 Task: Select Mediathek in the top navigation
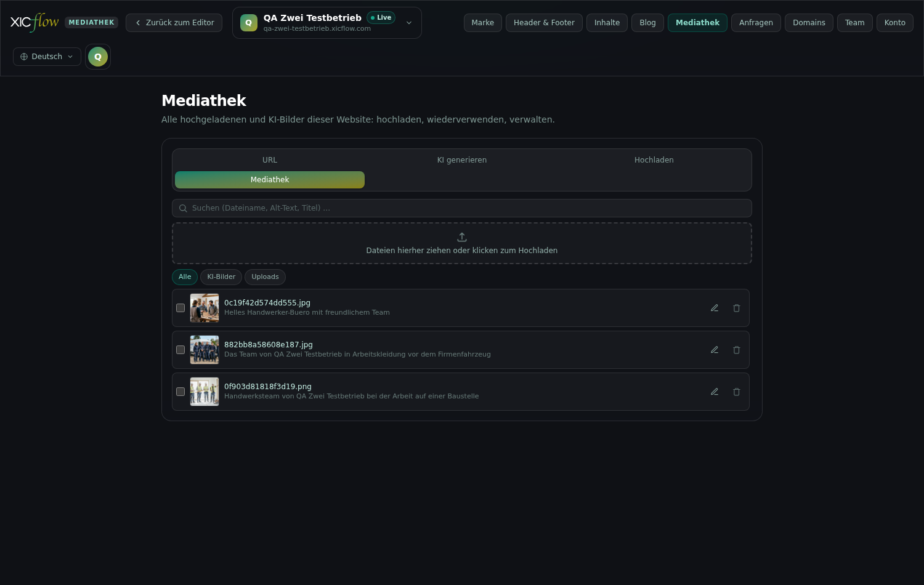tap(697, 23)
